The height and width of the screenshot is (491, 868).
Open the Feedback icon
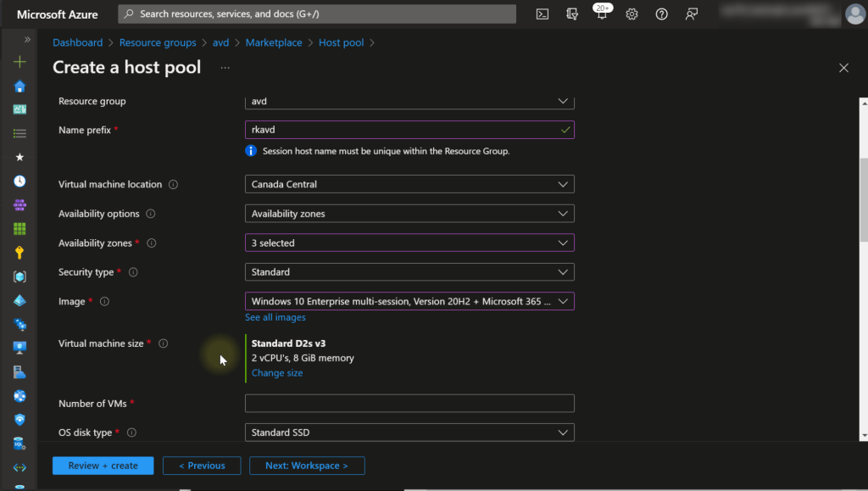(693, 14)
